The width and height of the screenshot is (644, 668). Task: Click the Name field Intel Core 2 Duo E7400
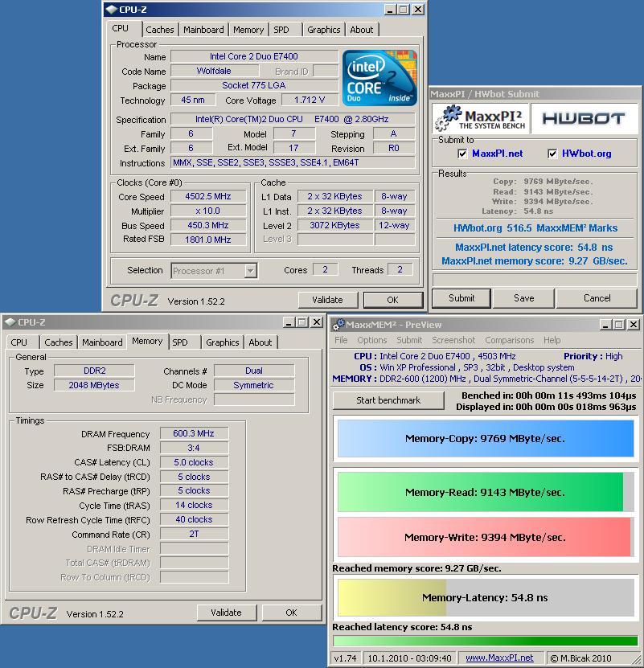pyautogui.click(x=254, y=56)
